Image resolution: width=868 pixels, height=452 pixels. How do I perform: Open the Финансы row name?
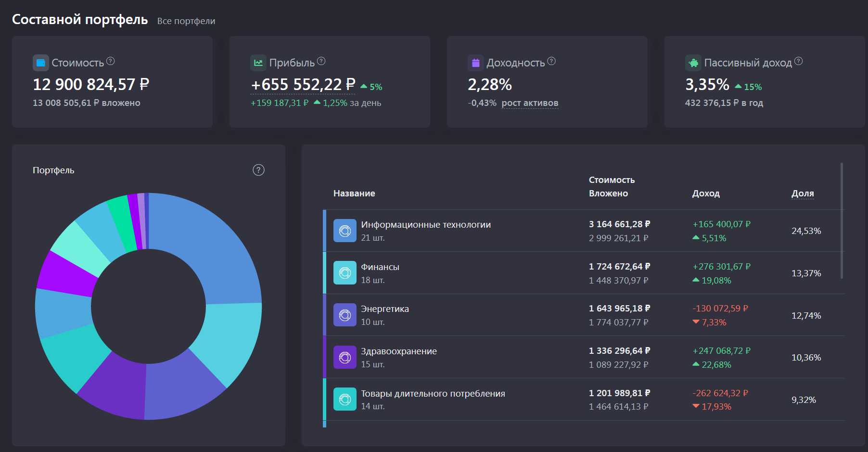coord(380,267)
